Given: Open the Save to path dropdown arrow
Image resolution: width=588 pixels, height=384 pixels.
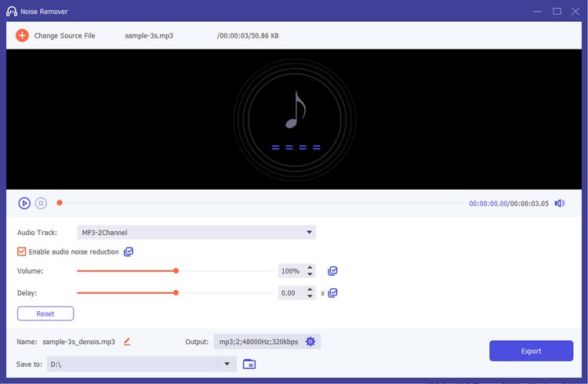Looking at the screenshot, I should pyautogui.click(x=227, y=364).
